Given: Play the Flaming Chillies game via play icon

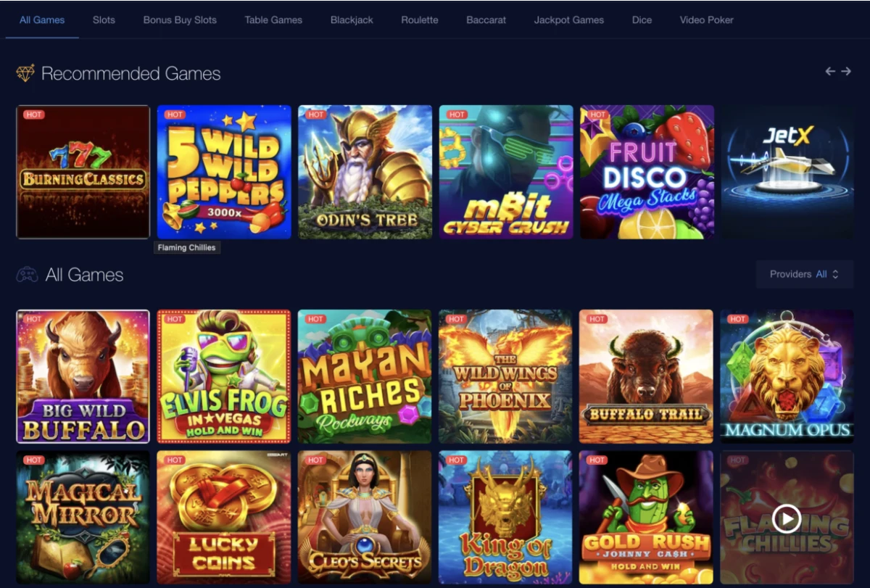Looking at the screenshot, I should (786, 518).
